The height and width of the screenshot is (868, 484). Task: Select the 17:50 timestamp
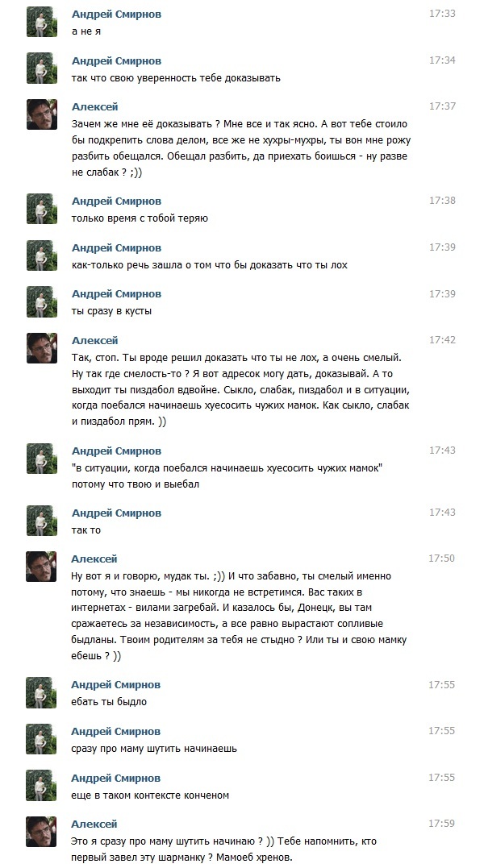coord(442,558)
